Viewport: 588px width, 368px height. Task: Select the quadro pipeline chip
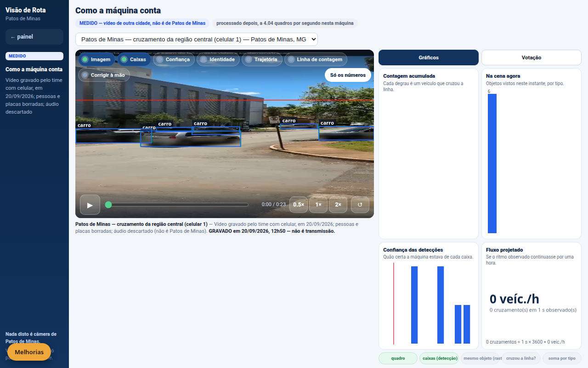(x=398, y=358)
